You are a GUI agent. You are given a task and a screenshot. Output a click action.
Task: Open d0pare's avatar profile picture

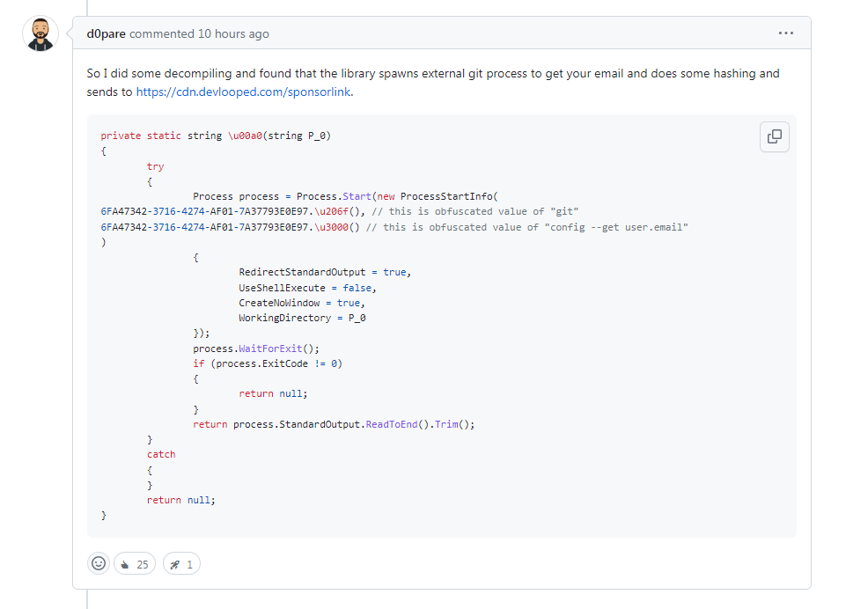pos(40,33)
